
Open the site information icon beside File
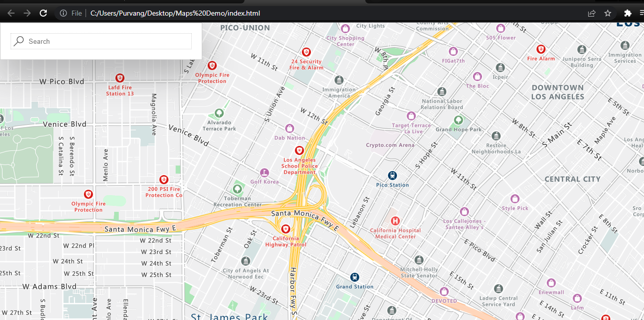(x=63, y=13)
